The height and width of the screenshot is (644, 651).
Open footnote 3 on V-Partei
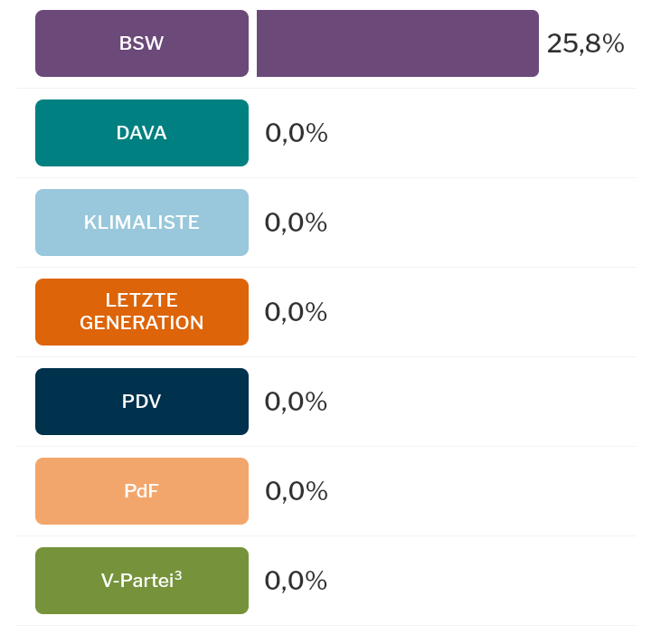point(178,575)
